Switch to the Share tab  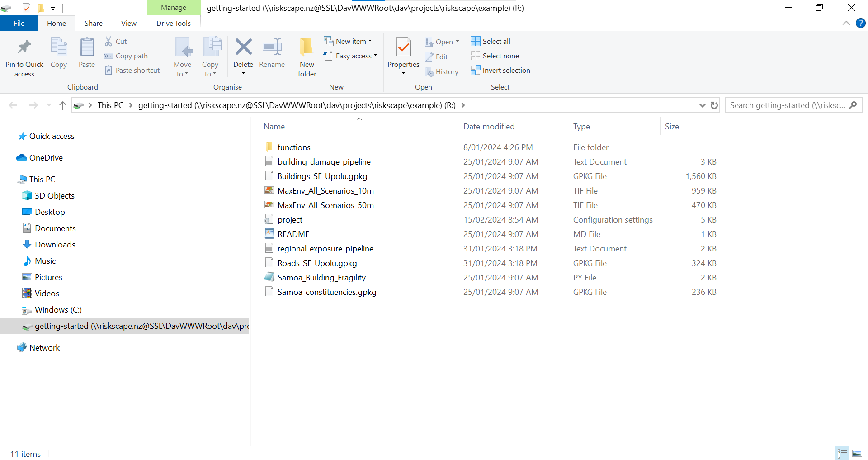94,23
